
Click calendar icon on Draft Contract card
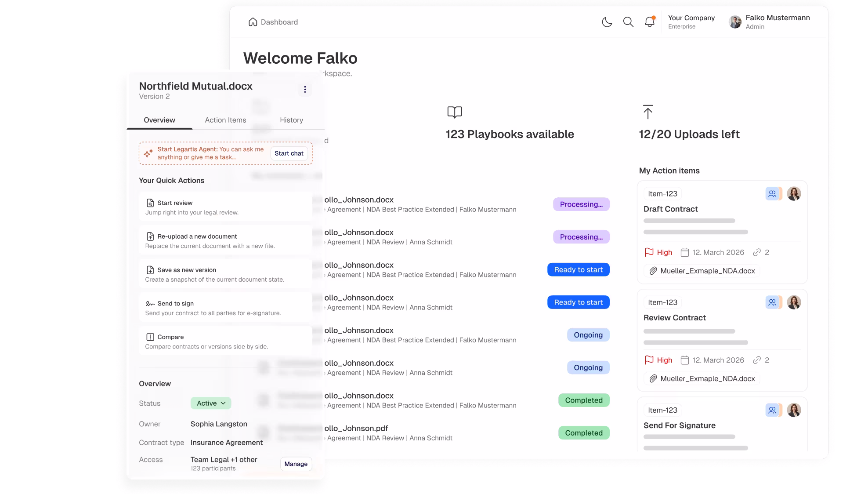pyautogui.click(x=684, y=252)
